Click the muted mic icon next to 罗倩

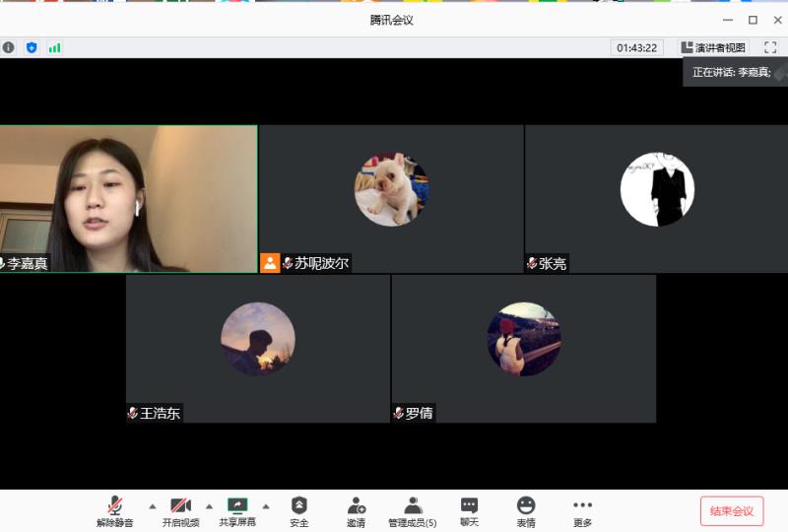[399, 414]
